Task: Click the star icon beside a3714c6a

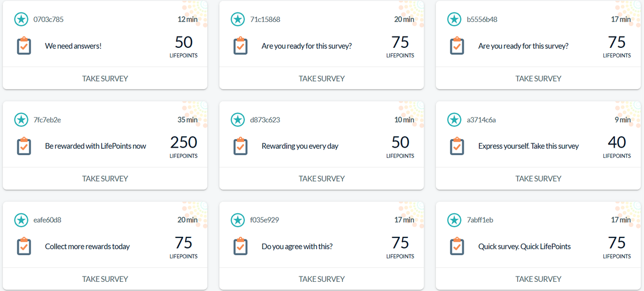Action: pos(455,120)
